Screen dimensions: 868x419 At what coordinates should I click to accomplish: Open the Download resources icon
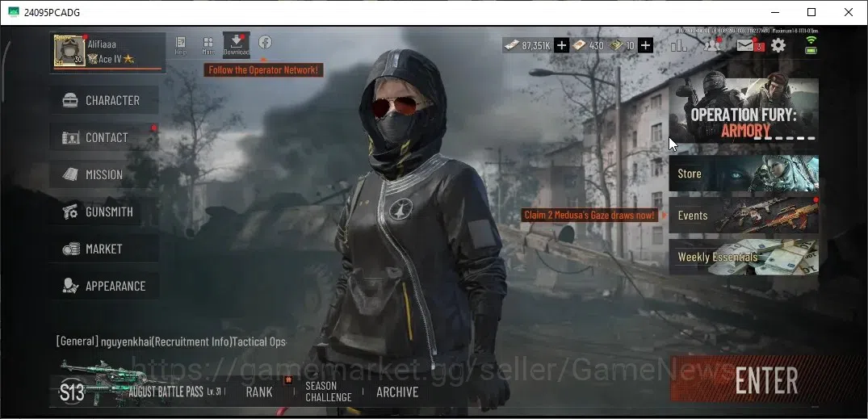pos(237,44)
